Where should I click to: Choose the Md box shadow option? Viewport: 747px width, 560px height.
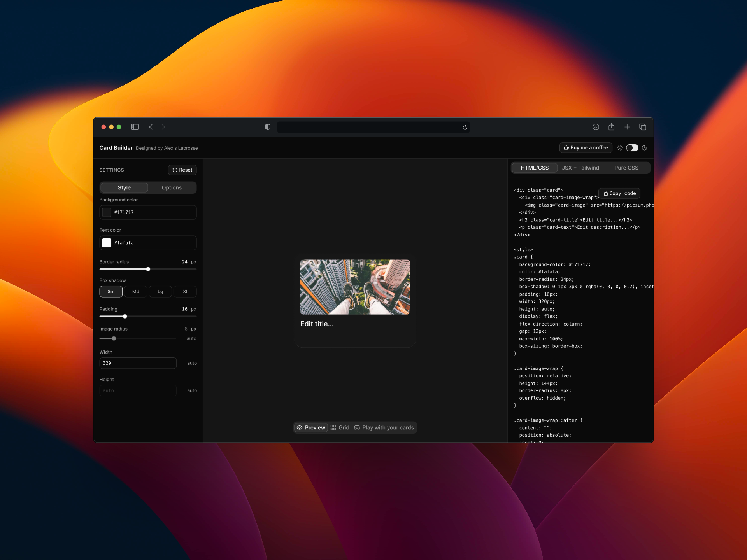click(x=136, y=292)
